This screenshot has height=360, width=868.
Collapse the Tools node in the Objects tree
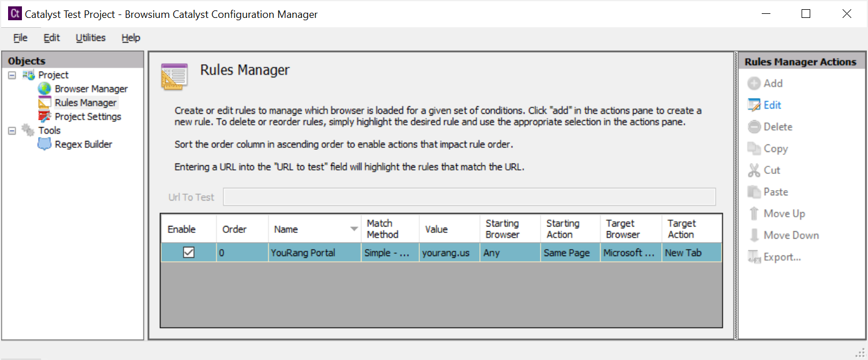[12, 130]
